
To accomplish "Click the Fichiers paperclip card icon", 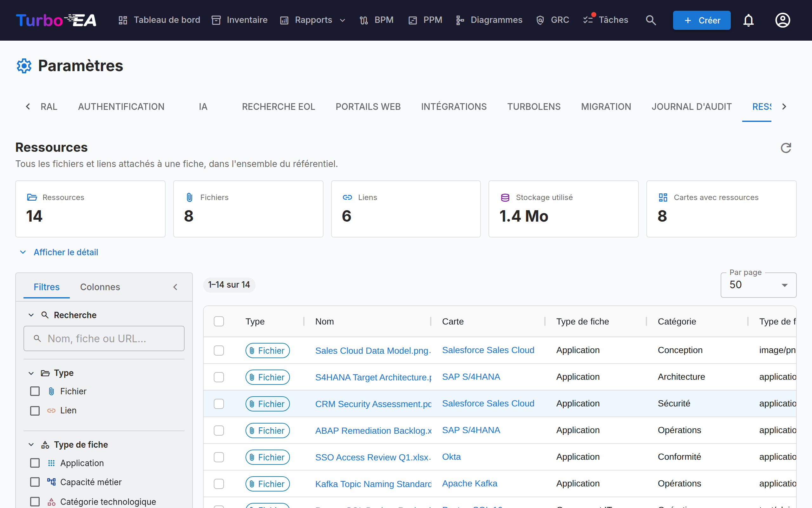I will pos(190,197).
